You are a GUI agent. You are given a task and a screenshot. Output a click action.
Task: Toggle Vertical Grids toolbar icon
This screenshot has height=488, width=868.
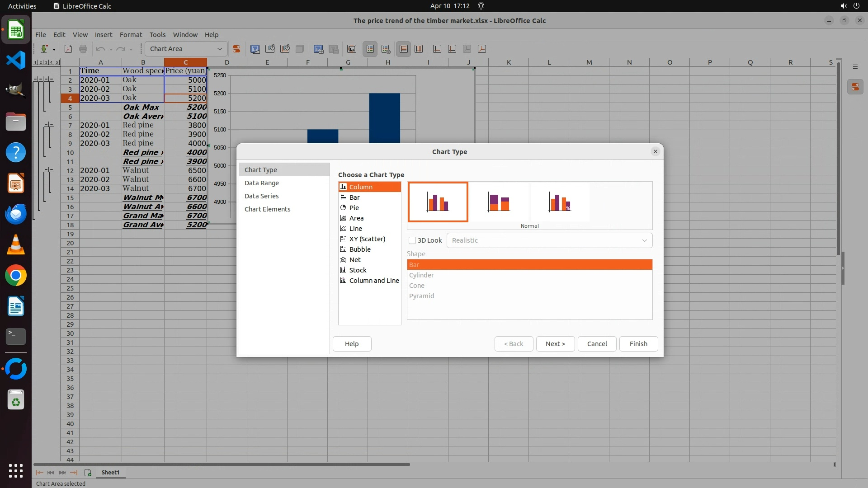pyautogui.click(x=419, y=49)
